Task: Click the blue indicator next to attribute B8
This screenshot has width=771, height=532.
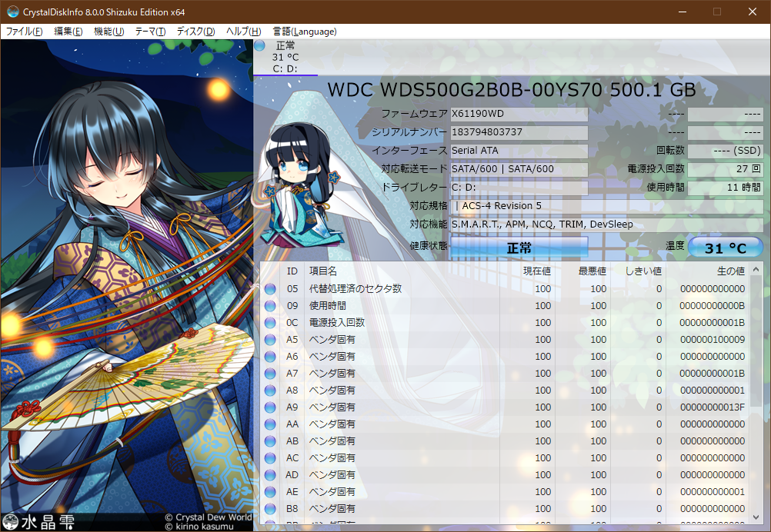Action: point(269,508)
